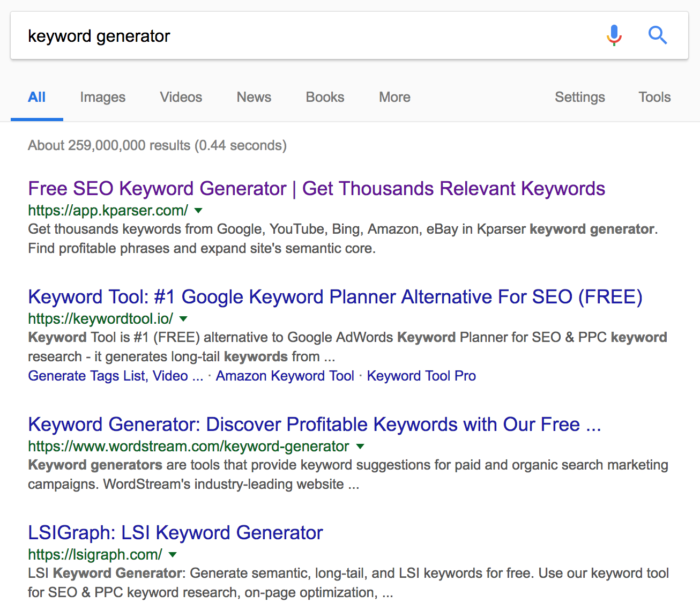Click the https://keywordtool.io/ URL text
This screenshot has height=610, width=700.
point(100,319)
